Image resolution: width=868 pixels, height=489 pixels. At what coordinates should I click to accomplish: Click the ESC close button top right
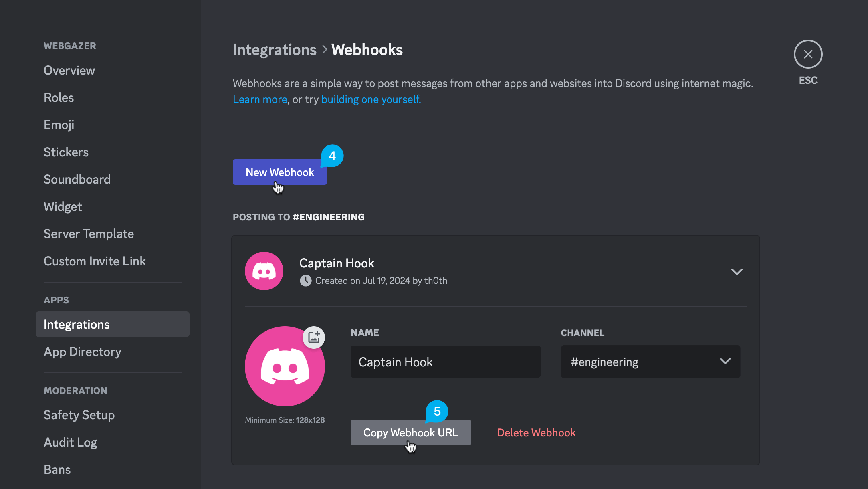[x=808, y=54]
